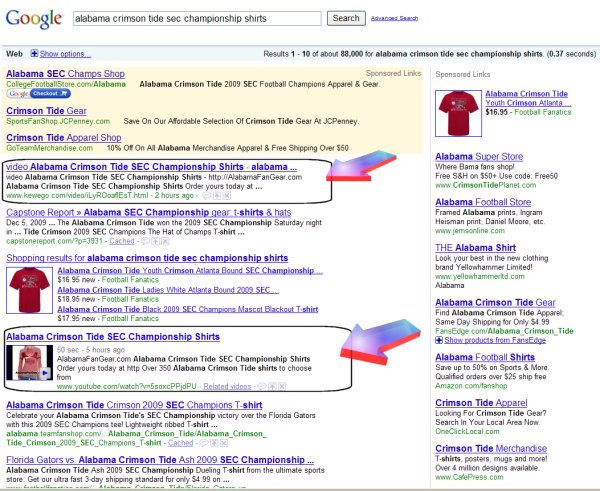Play the YouTube video thumbnail
The image size is (600, 491).
coord(29,363)
